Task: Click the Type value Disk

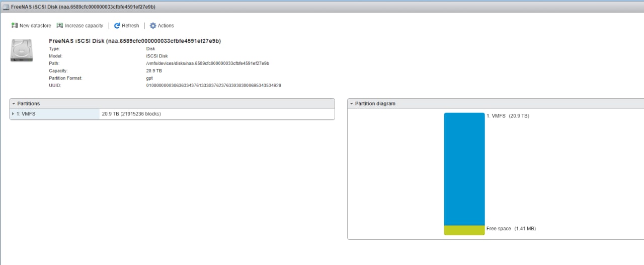Action: pyautogui.click(x=150, y=49)
